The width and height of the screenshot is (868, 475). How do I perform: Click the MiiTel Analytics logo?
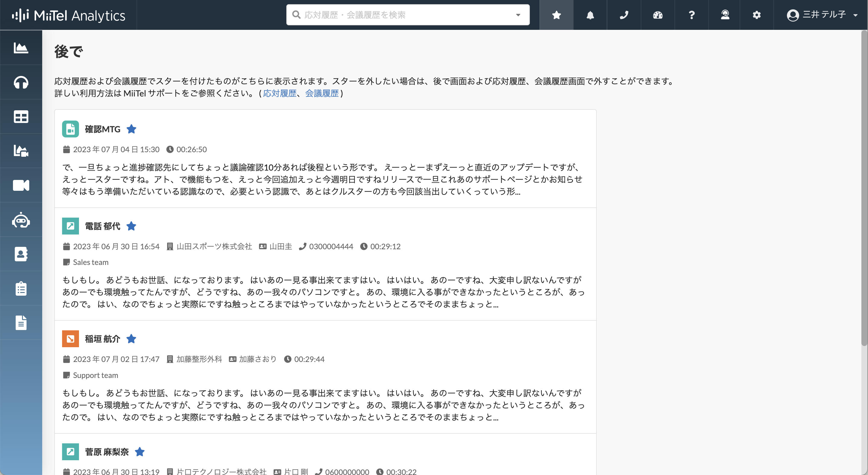click(x=68, y=15)
